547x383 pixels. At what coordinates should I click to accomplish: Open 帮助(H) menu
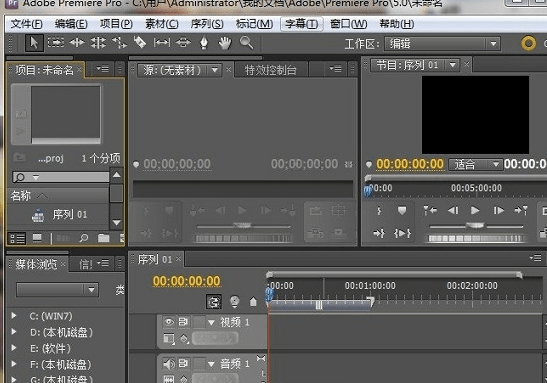point(397,24)
